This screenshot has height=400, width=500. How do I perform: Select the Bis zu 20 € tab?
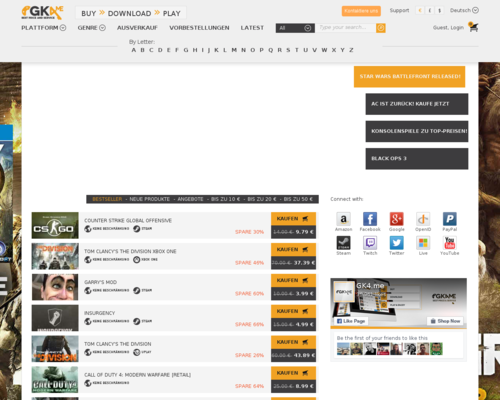(262, 199)
